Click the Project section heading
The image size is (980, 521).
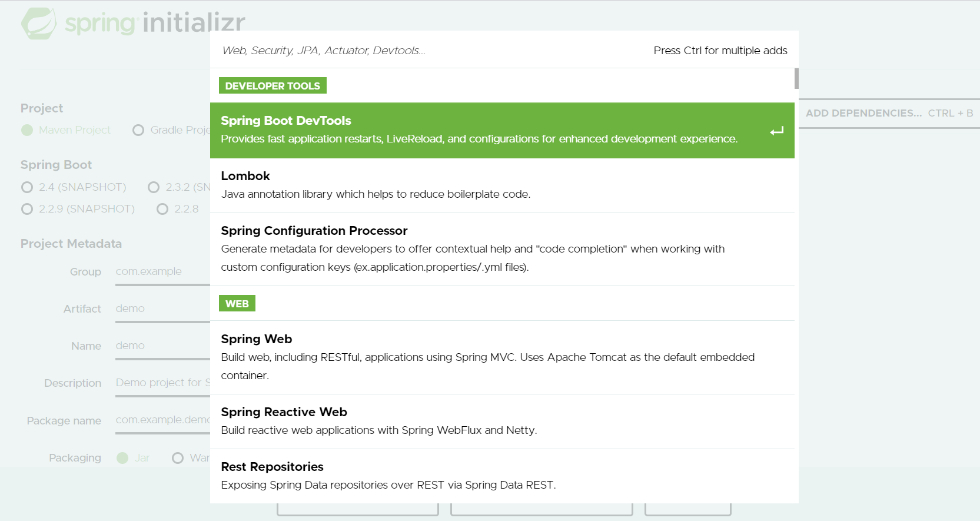coord(42,108)
